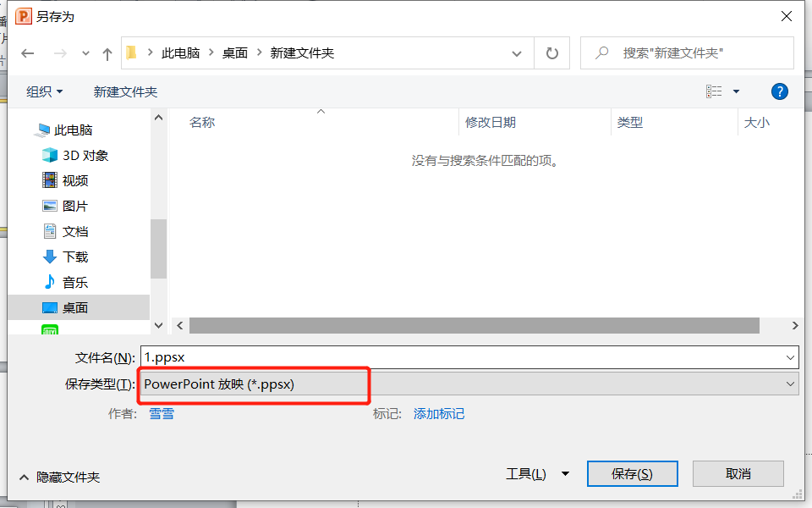
Task: Expand the recent locations dropdown arrow
Action: click(x=85, y=53)
